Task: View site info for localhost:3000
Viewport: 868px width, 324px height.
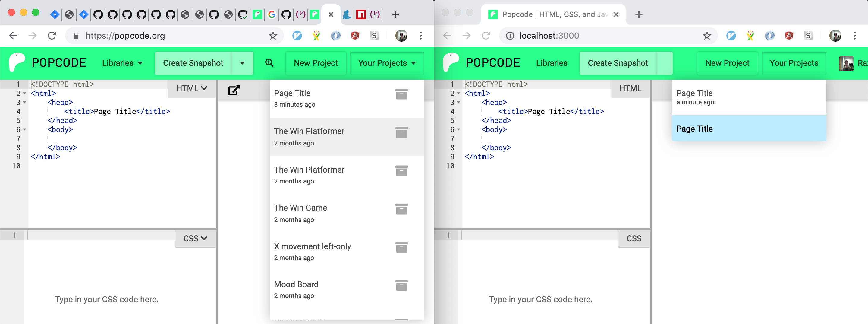Action: (x=510, y=36)
